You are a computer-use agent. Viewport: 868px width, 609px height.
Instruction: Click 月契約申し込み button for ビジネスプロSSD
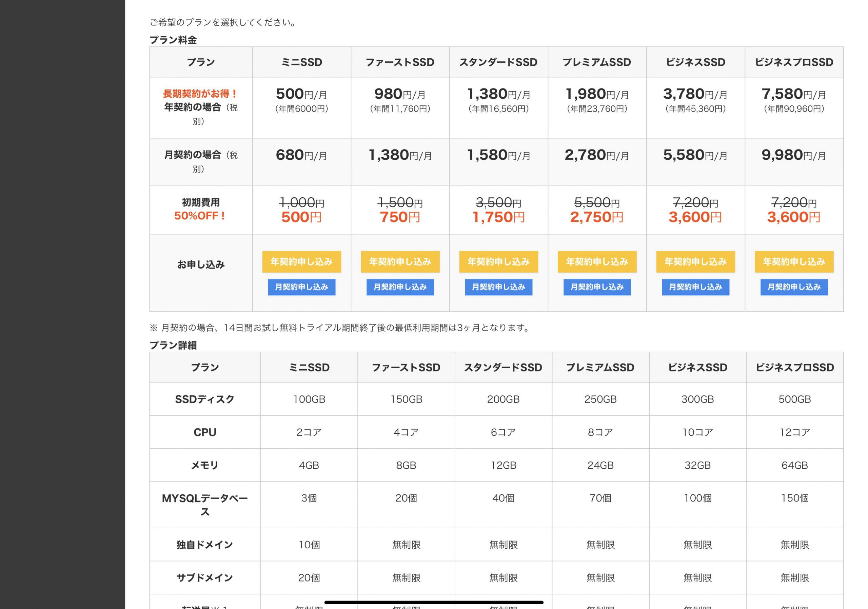[794, 287]
